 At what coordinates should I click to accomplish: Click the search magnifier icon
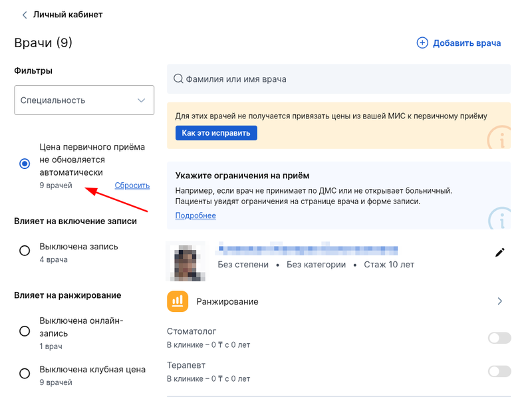point(178,79)
